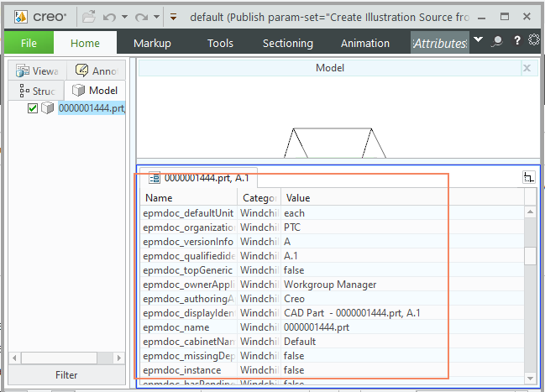Image resolution: width=545 pixels, height=392 pixels.
Task: Click the Redo arrow icon
Action: click(x=139, y=16)
